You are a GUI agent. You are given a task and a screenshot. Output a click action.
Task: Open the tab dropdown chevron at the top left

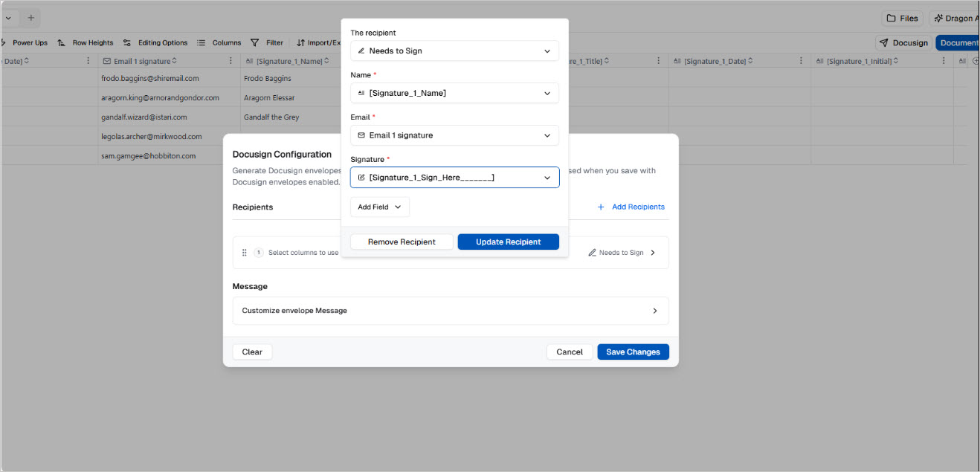8,18
